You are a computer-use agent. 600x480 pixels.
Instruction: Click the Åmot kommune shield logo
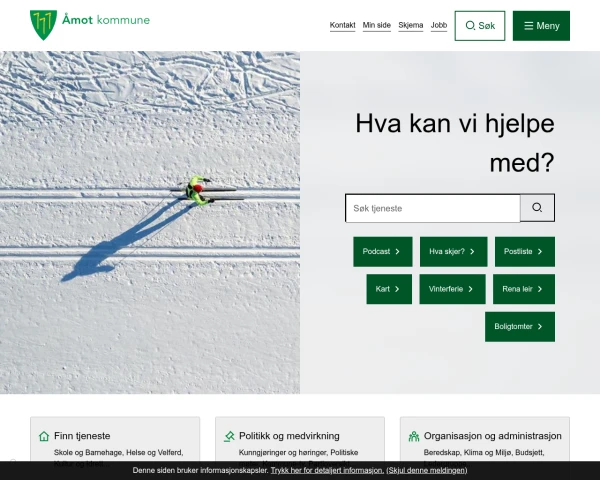coord(43,25)
